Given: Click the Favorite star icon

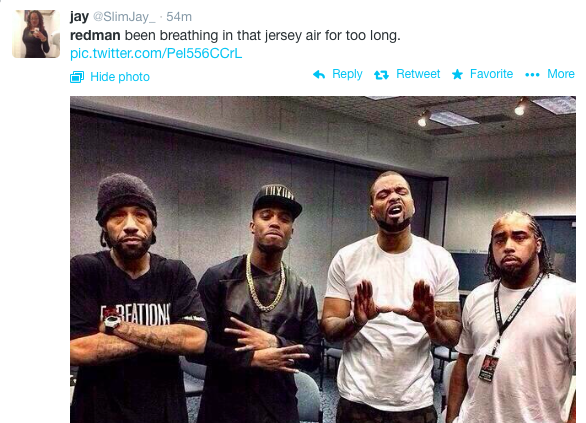Looking at the screenshot, I should pos(457,74).
